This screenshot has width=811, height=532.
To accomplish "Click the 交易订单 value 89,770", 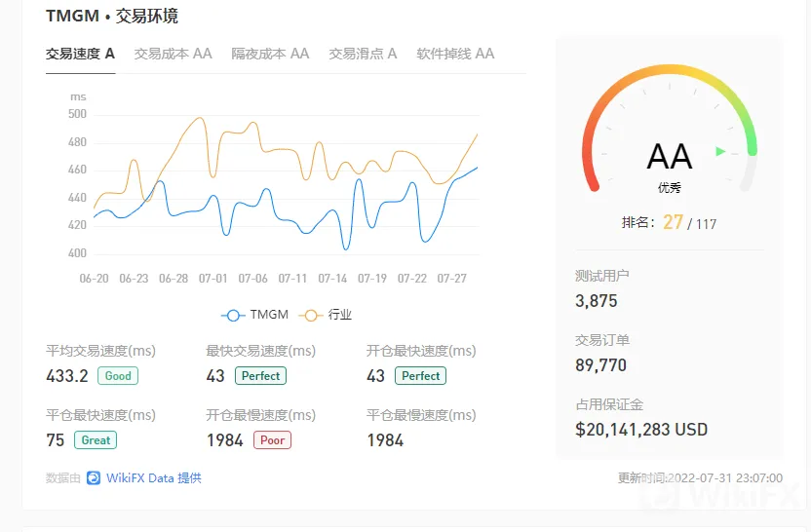I will point(601,365).
